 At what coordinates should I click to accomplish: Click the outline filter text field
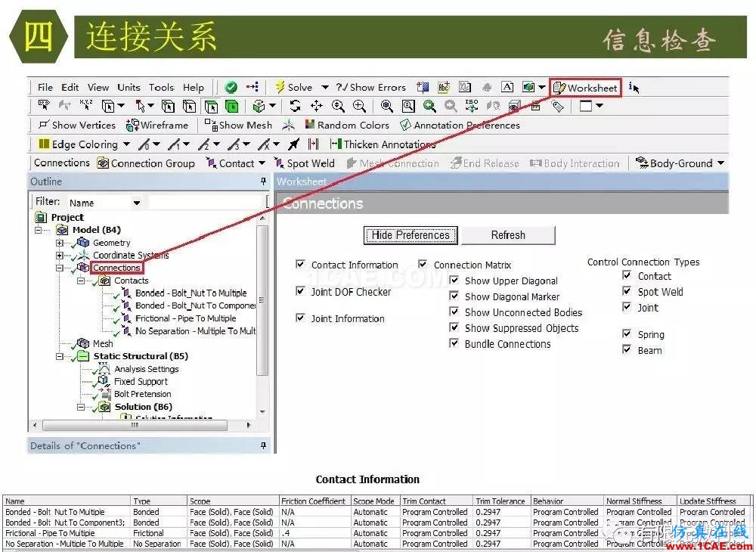[x=206, y=203]
